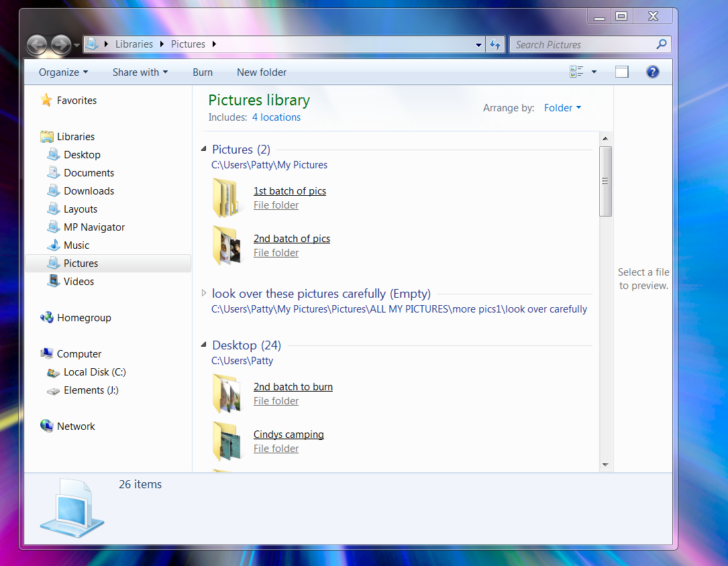This screenshot has height=566, width=728.
Task: Click Burn in the toolbar
Action: click(203, 72)
